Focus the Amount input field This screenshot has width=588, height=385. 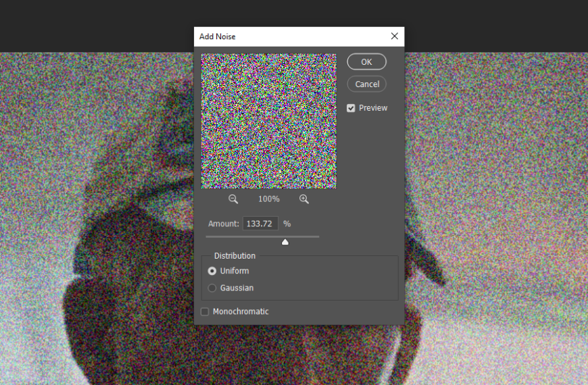coord(260,224)
